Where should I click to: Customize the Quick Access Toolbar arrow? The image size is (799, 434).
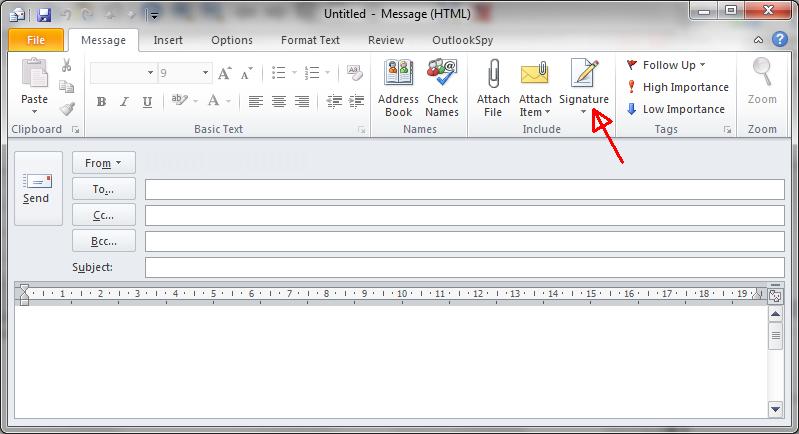click(153, 16)
